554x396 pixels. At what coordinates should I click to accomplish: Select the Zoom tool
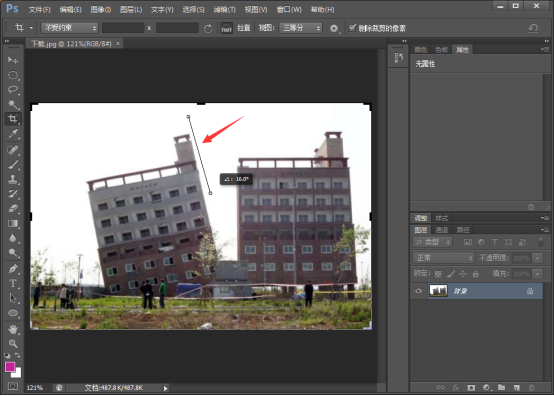click(x=13, y=343)
